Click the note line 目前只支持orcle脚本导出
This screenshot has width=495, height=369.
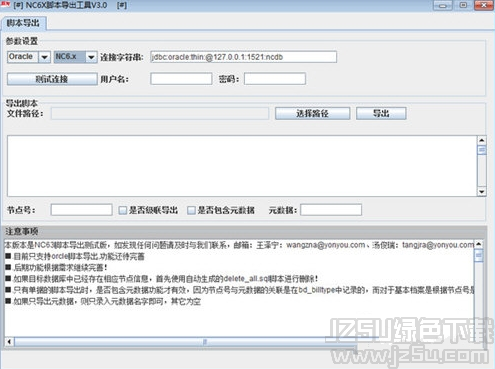(75, 256)
